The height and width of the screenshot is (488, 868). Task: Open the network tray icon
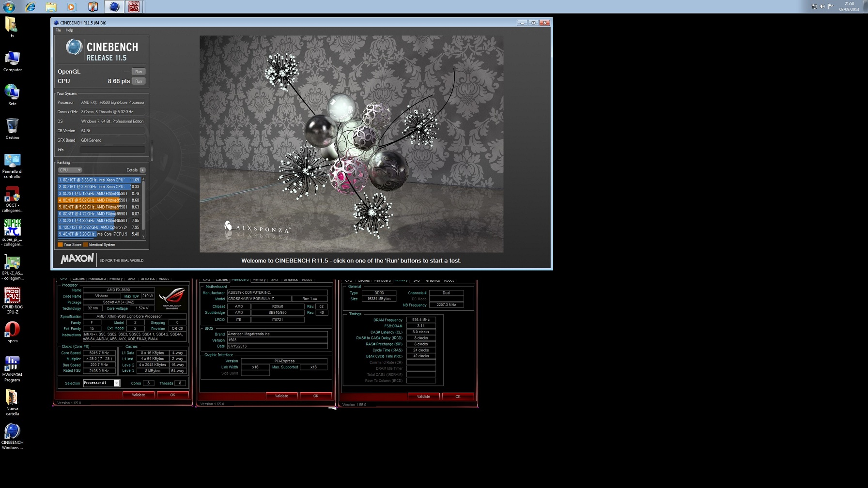tap(814, 6)
